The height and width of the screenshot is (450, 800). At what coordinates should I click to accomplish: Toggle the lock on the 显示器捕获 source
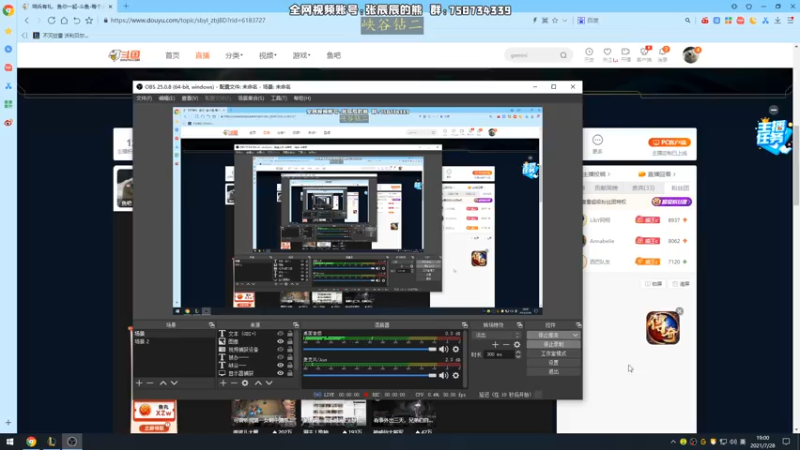290,373
